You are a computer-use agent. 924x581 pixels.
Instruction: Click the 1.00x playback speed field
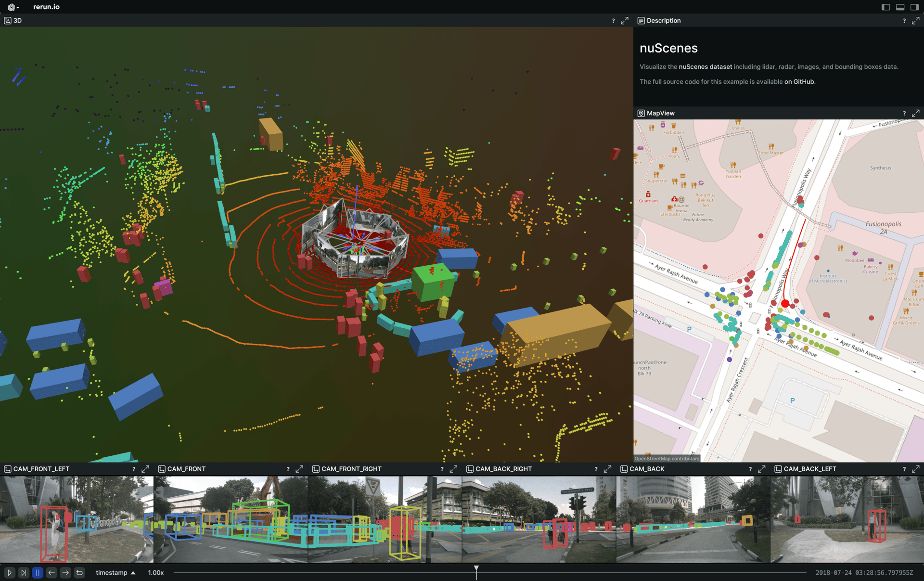[x=156, y=573]
